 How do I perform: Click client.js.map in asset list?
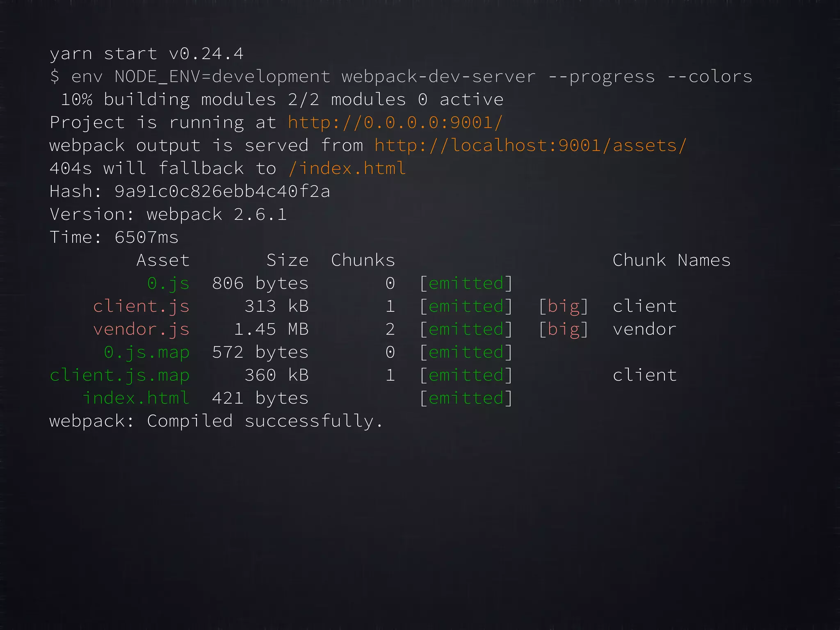click(119, 375)
